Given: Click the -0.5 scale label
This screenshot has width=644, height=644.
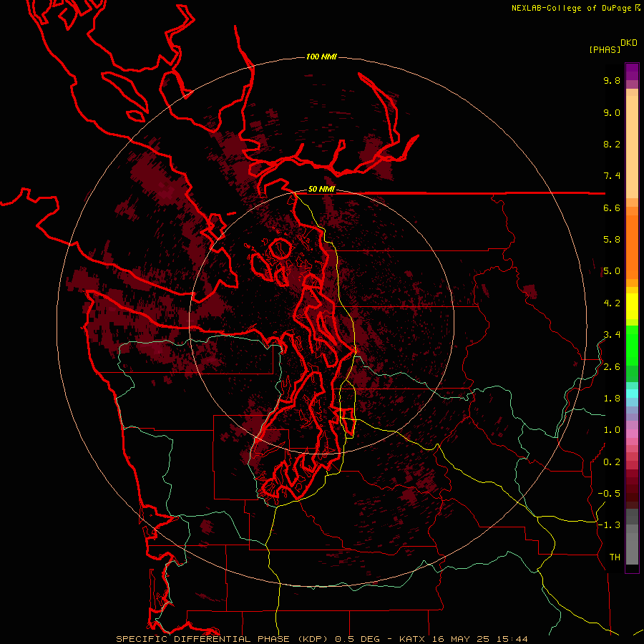Looking at the screenshot, I should [x=609, y=494].
